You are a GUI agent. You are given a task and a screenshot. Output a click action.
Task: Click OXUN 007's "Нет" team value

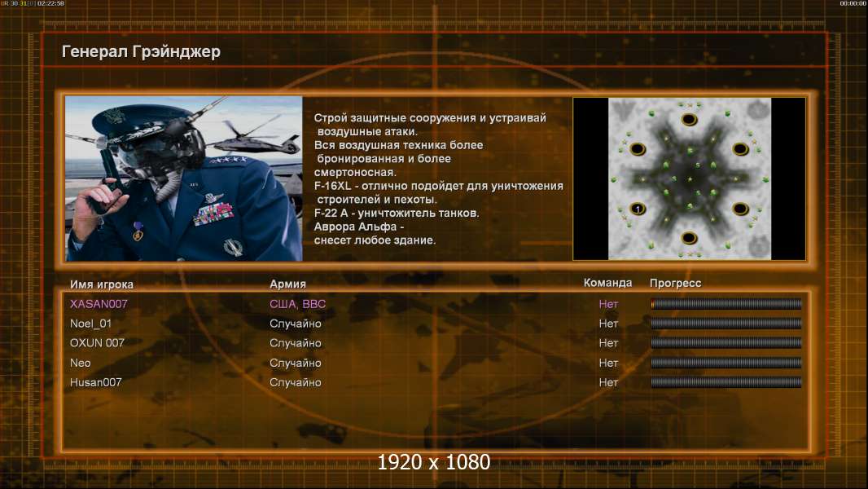click(x=608, y=343)
